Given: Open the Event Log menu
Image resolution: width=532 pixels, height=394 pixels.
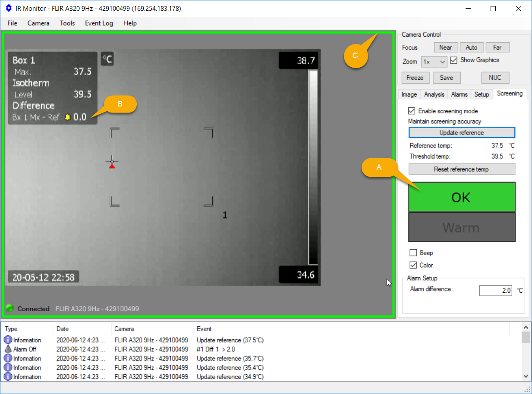Looking at the screenshot, I should (x=99, y=23).
